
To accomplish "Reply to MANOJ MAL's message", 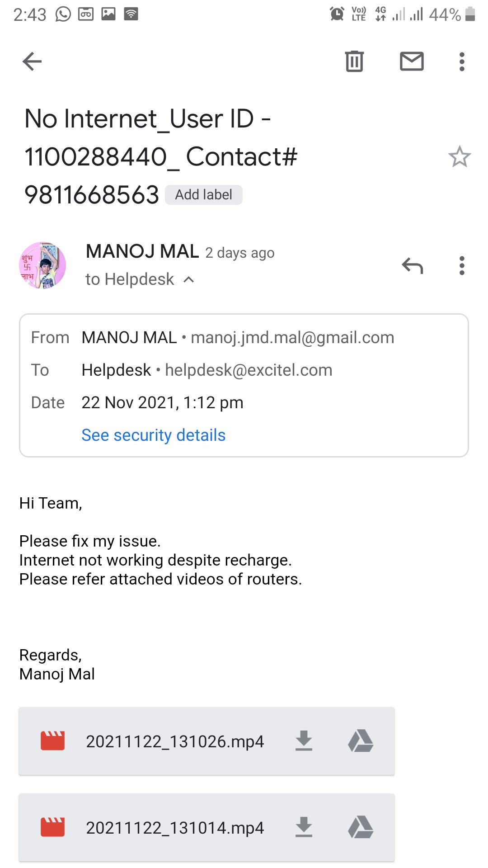I will coord(412,266).
